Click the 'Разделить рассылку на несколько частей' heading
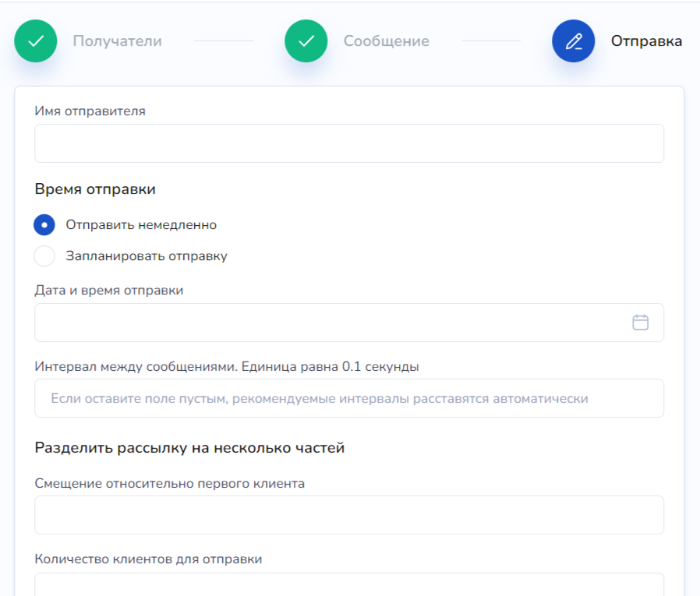700x596 pixels. pyautogui.click(x=189, y=448)
